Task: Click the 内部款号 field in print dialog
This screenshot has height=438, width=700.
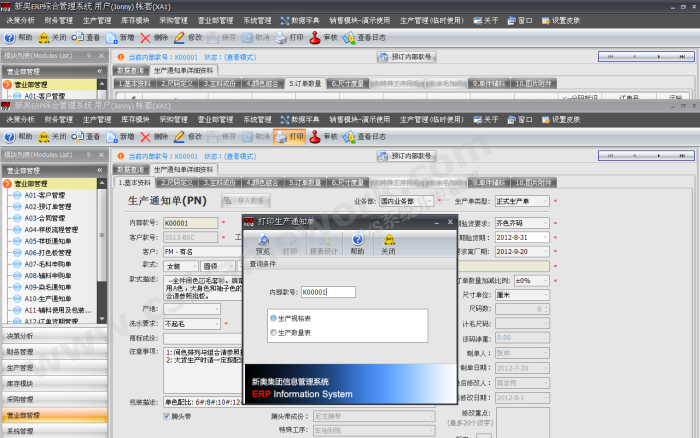Action: coord(328,292)
